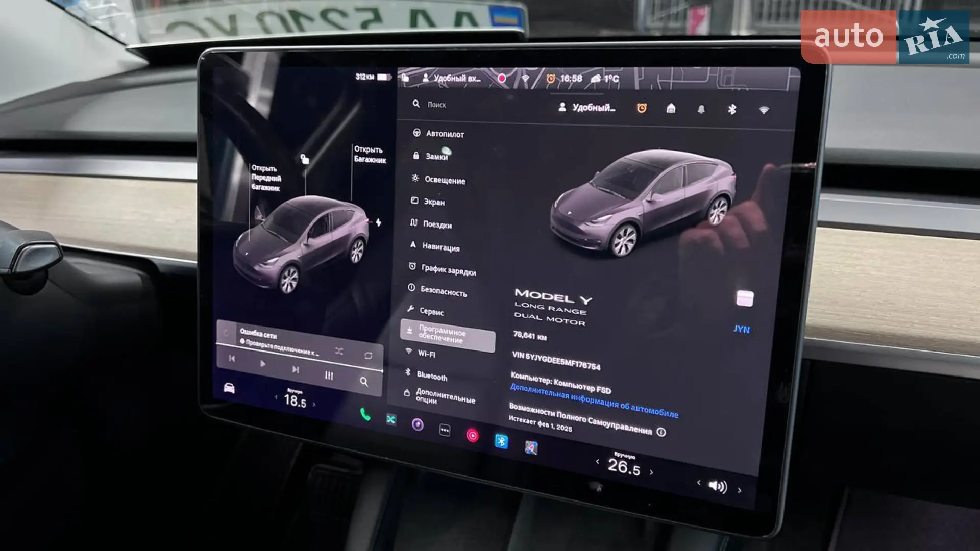Select Программное обеспечение menu item
Viewport: 980px width, 551px height.
pos(447,335)
